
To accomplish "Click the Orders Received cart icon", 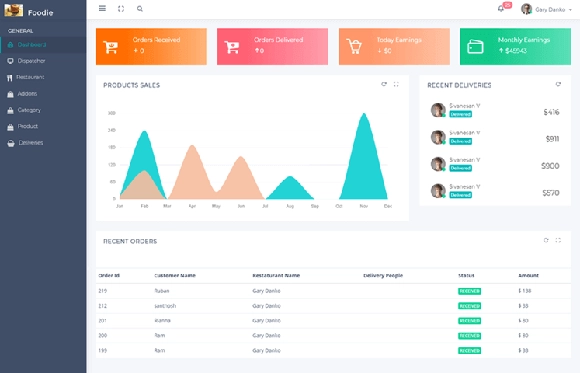I will tap(110, 47).
